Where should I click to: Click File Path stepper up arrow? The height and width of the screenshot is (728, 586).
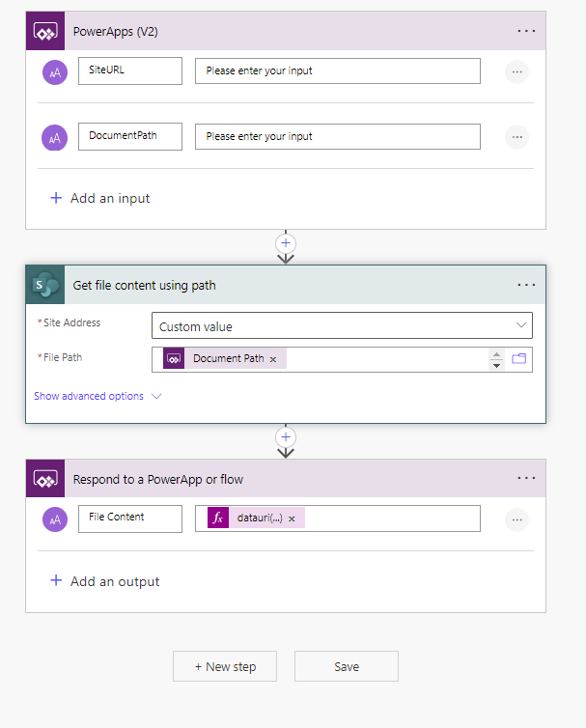click(x=496, y=354)
